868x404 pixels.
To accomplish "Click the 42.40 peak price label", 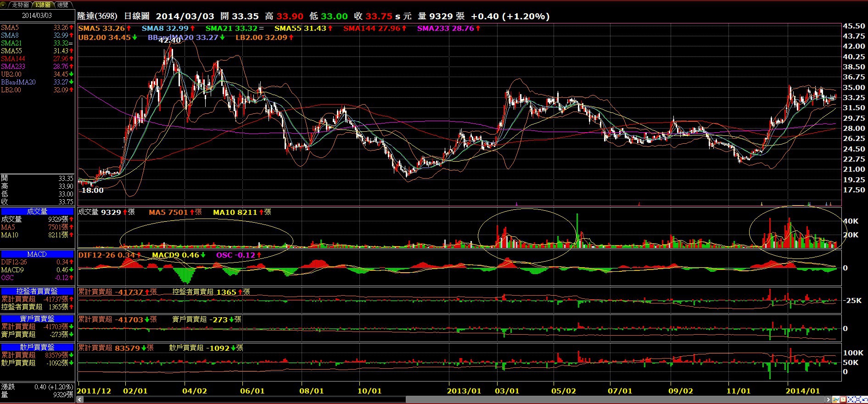I will click(x=169, y=41).
